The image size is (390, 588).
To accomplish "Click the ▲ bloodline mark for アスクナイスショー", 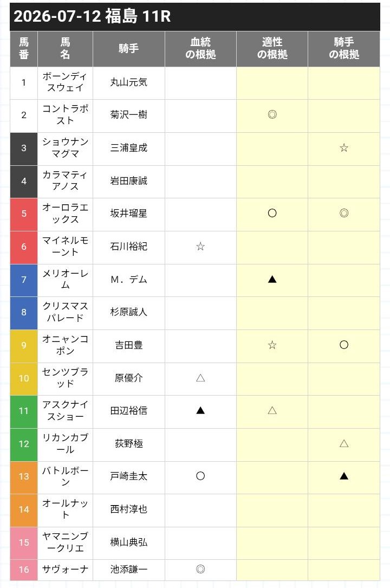I will pos(200,410).
